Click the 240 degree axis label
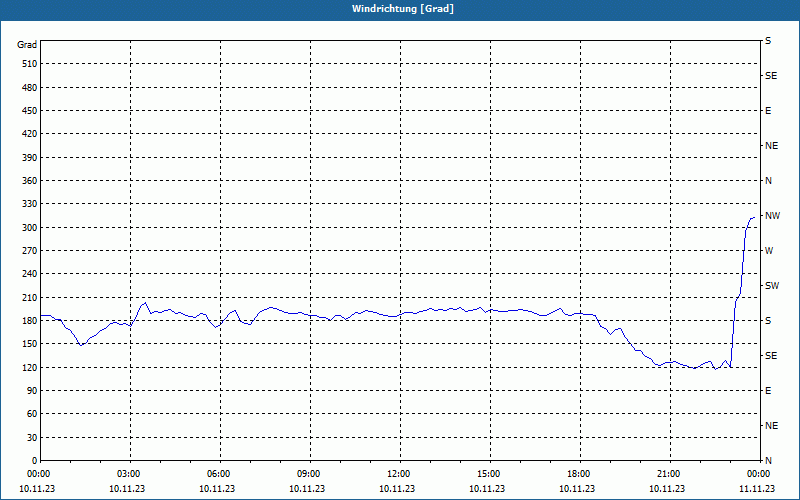800x500 pixels. (30, 274)
